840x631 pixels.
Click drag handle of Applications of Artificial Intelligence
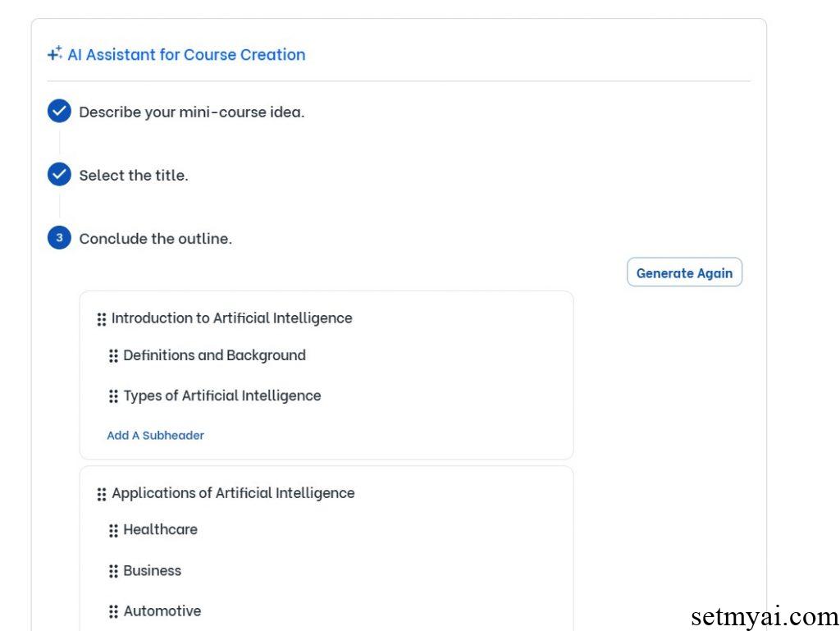point(102,494)
